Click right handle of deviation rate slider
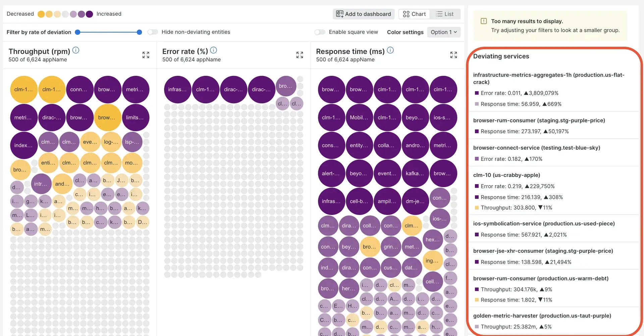The height and width of the screenshot is (336, 644). coord(139,32)
